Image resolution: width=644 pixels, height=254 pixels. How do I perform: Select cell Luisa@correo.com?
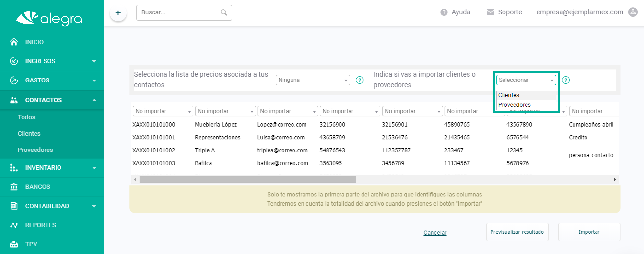281,137
